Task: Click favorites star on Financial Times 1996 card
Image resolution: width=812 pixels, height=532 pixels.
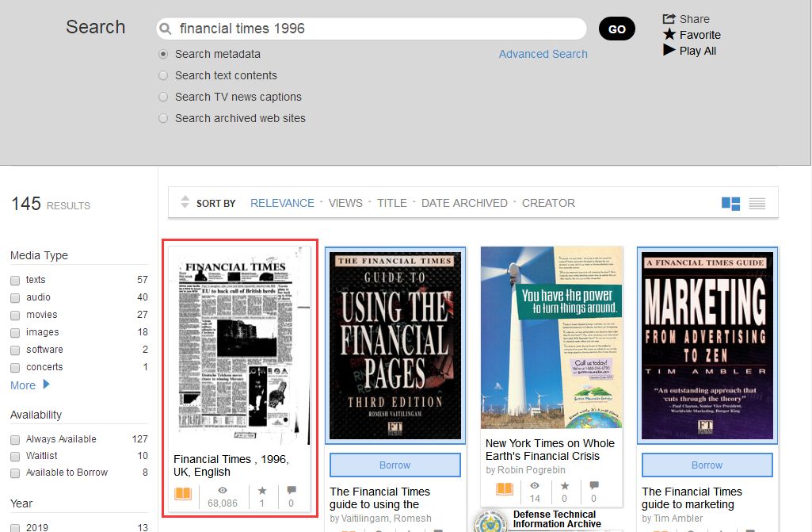Action: (x=262, y=490)
